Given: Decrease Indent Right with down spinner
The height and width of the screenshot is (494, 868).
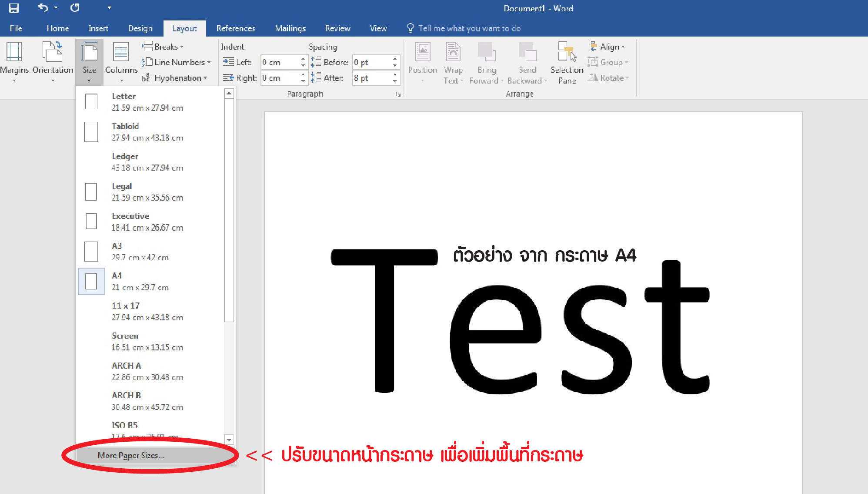Looking at the screenshot, I should 303,81.
